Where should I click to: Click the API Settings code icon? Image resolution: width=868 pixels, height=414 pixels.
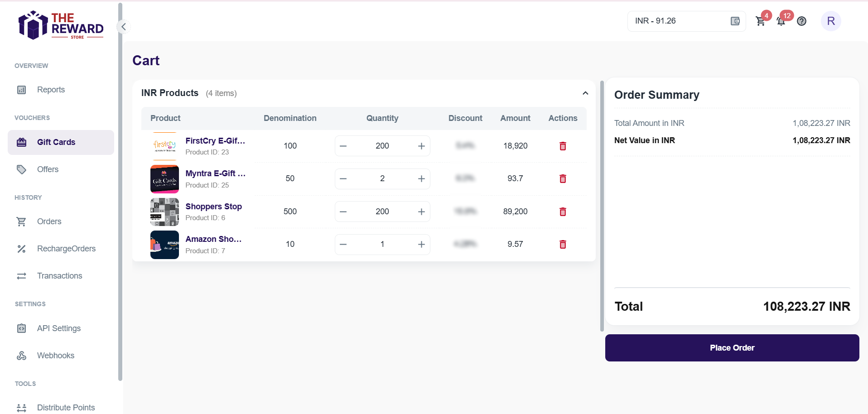(x=21, y=328)
